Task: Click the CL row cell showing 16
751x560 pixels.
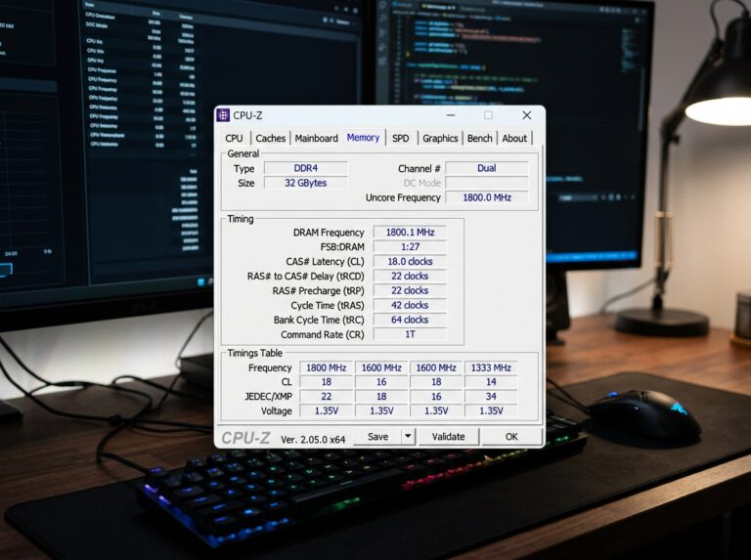Action: [x=381, y=382]
